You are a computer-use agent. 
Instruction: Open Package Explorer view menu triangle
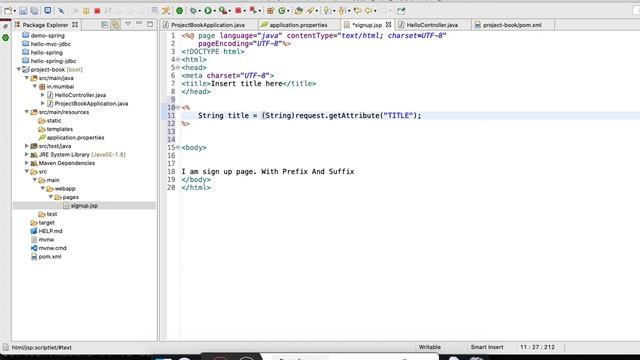(x=128, y=24)
